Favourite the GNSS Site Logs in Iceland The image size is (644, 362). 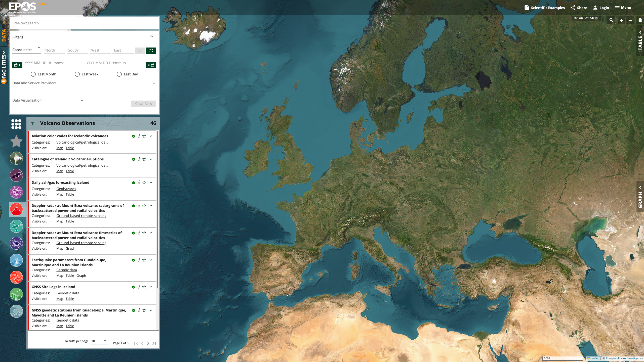tap(144, 287)
